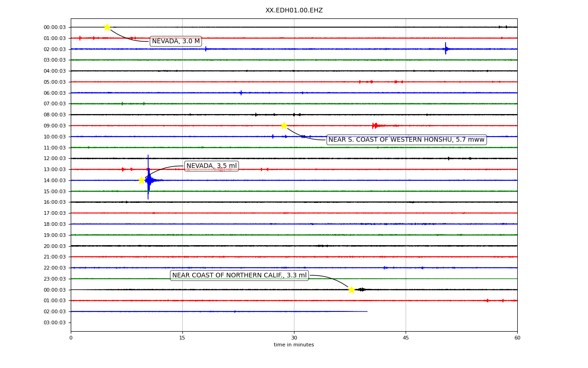Click the large blue spike on 14:00:03 trace
Screen dimensions: 588x368
pos(148,177)
